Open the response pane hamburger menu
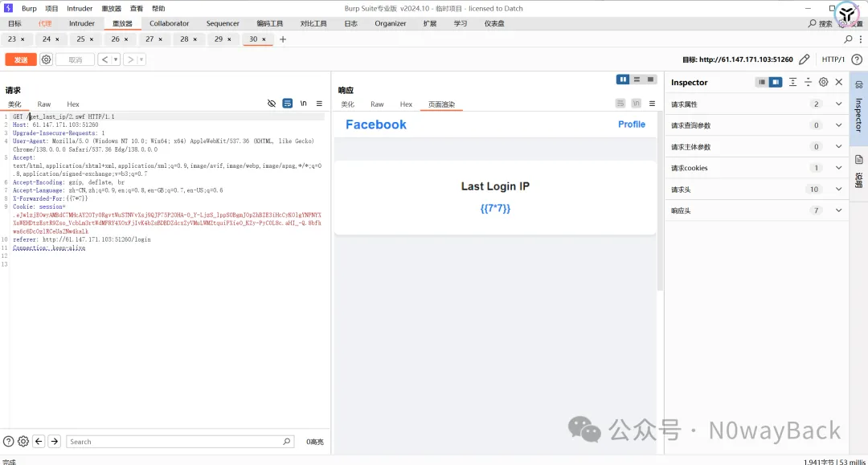The height and width of the screenshot is (465, 868). click(652, 104)
